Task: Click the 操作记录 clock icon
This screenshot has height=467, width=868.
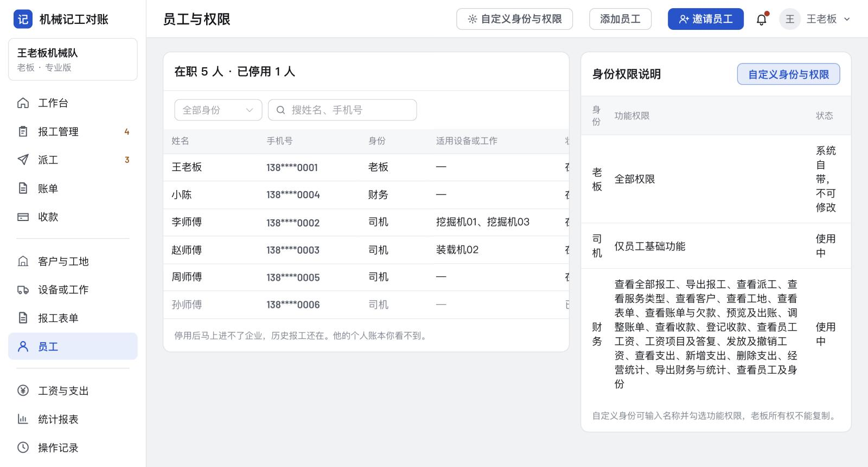Action: tap(23, 447)
